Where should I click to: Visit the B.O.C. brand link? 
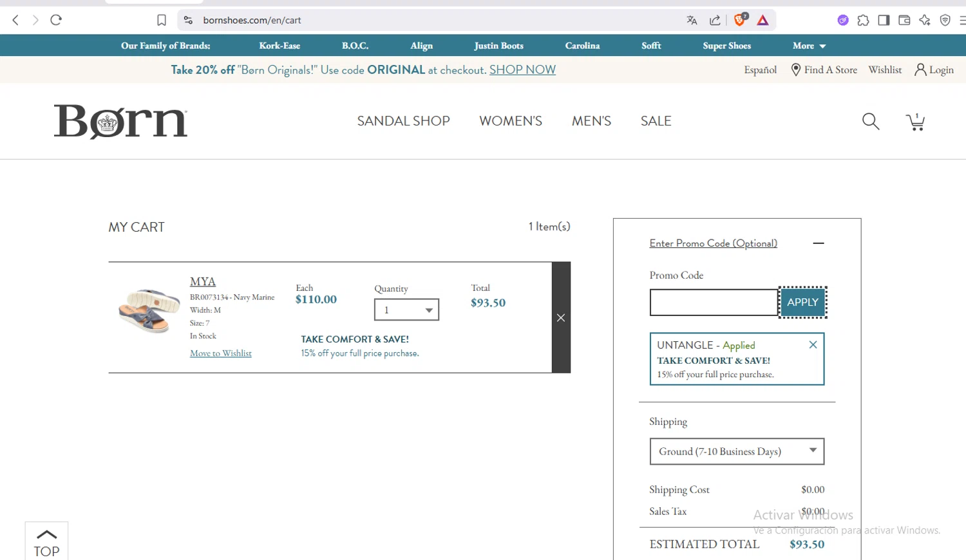click(355, 46)
